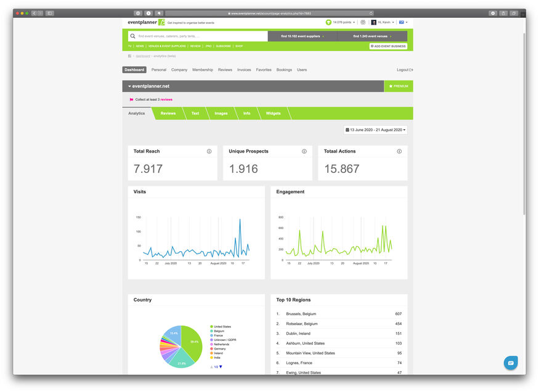Click the calendar icon in date range
This screenshot has height=392, width=539.
point(347,130)
